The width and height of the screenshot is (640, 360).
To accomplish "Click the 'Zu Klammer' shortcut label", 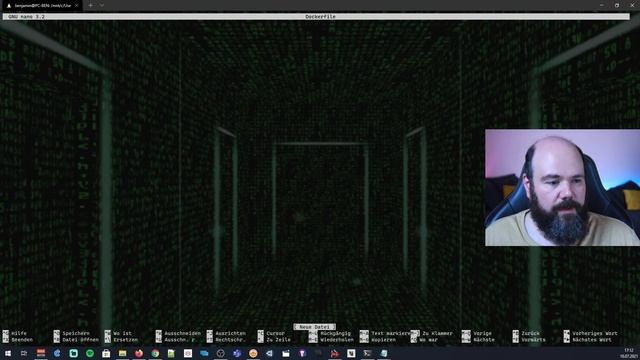I will tap(438, 333).
